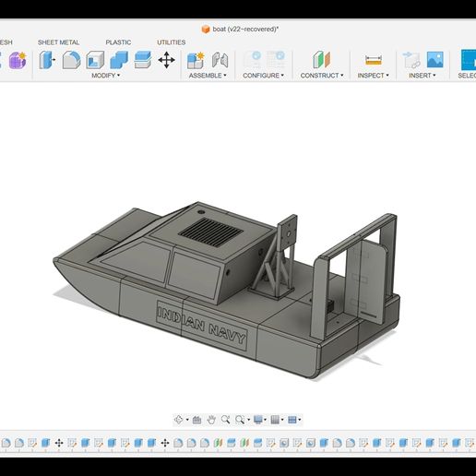Switch to the PLASTIC tab
Screen dimensions: 476x476
tap(118, 42)
